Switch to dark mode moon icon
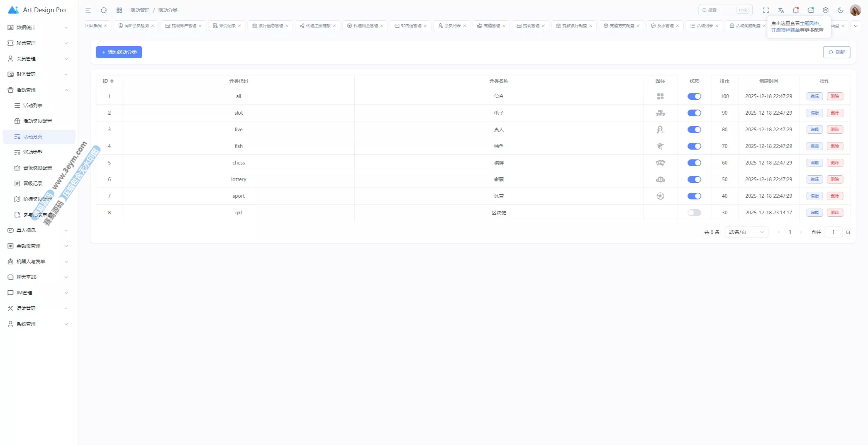This screenshot has height=445, width=868. (x=841, y=10)
